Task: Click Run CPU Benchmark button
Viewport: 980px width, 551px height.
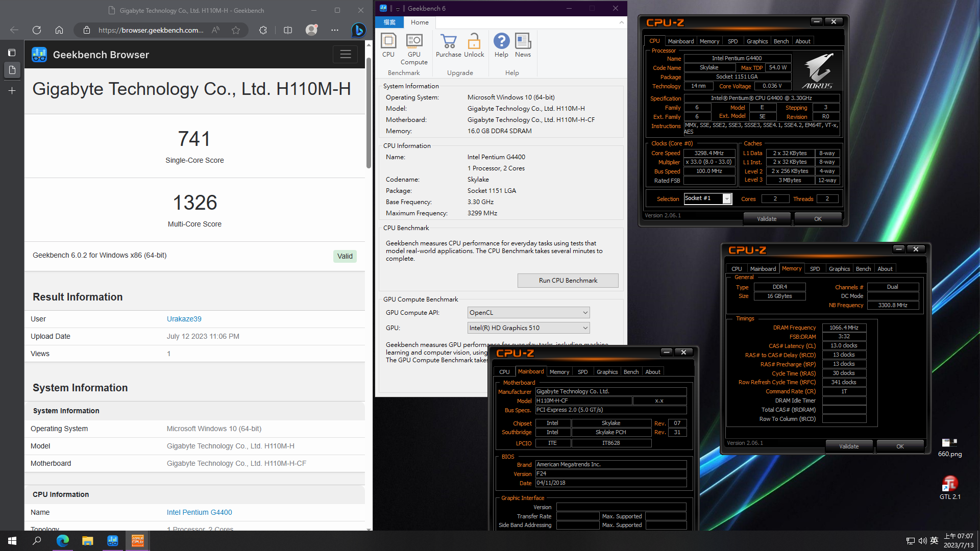Action: (x=568, y=281)
